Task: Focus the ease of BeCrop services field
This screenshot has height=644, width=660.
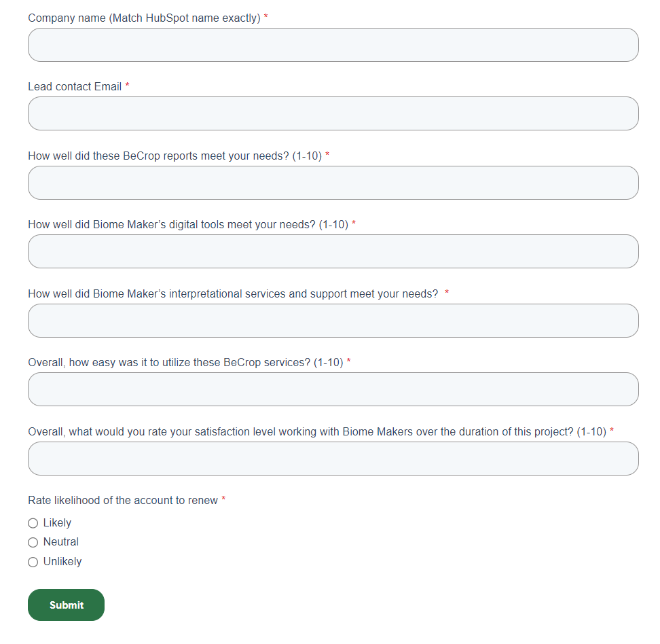Action: point(333,389)
